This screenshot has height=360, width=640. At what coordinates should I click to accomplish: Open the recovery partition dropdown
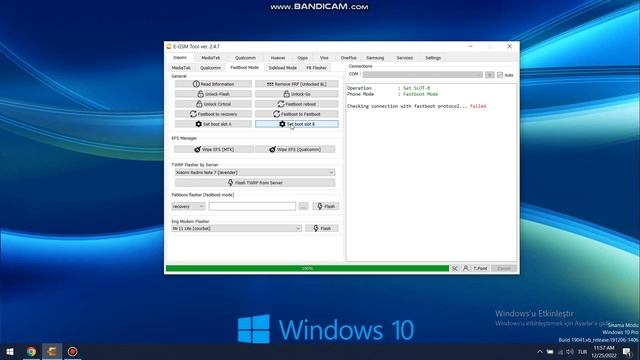click(x=188, y=207)
